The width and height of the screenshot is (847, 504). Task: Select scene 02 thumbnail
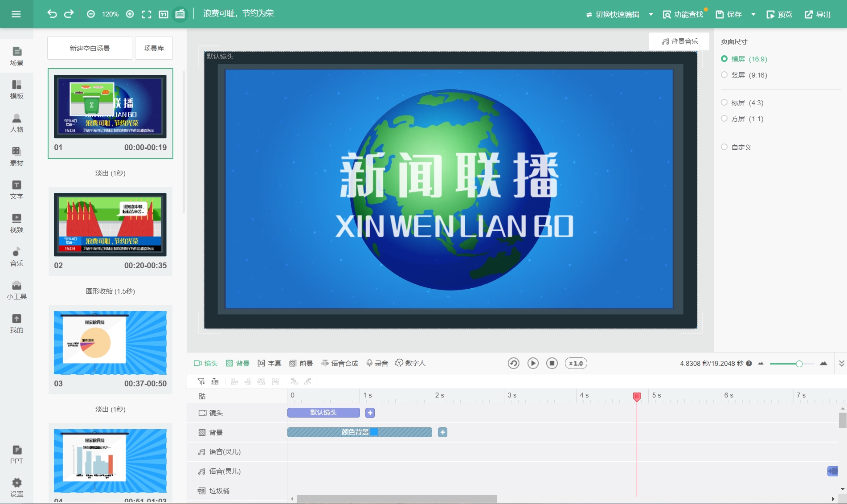(x=110, y=225)
